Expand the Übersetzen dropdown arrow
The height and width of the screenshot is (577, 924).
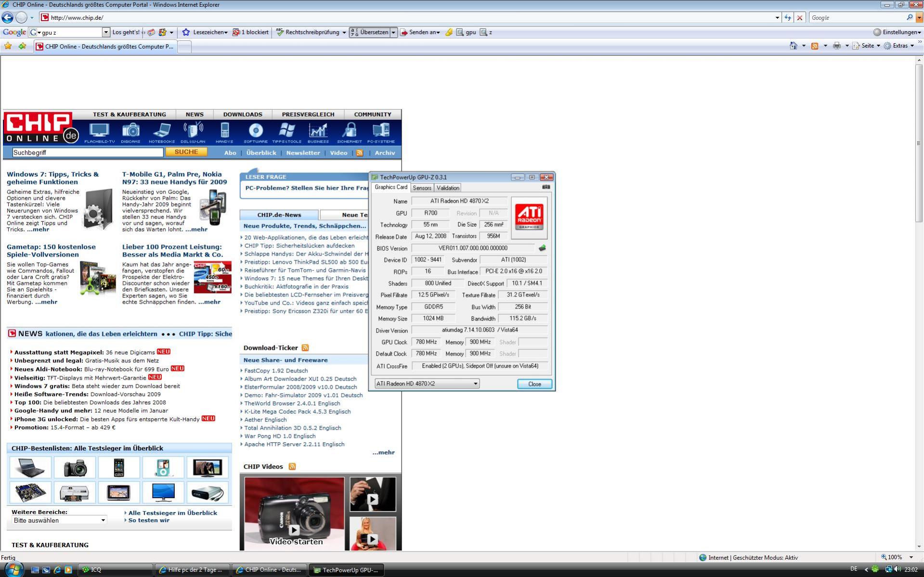393,32
